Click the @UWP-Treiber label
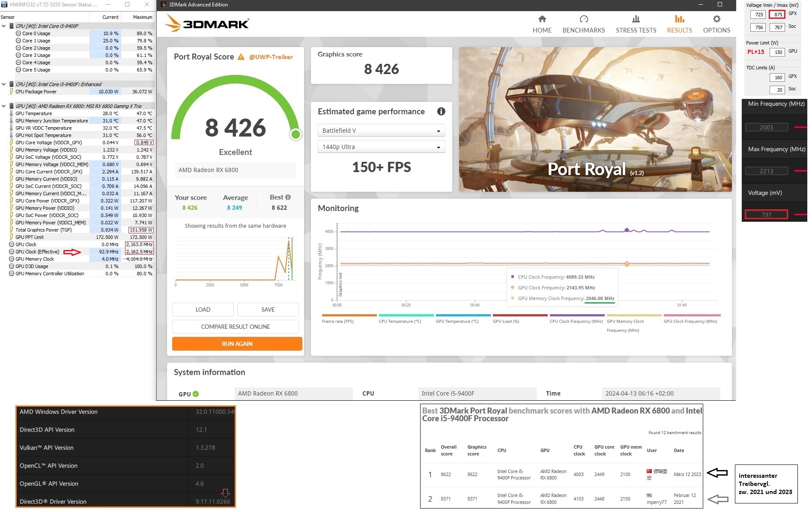 [x=271, y=57]
